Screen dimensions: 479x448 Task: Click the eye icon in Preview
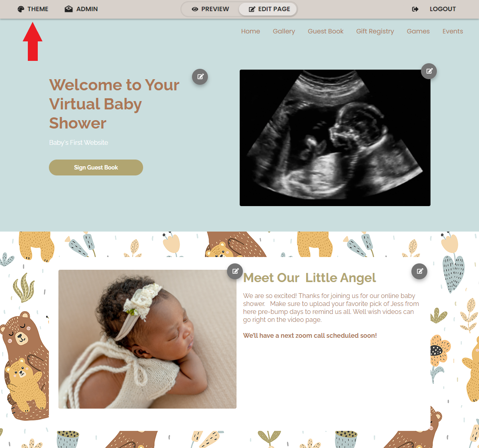tap(195, 9)
